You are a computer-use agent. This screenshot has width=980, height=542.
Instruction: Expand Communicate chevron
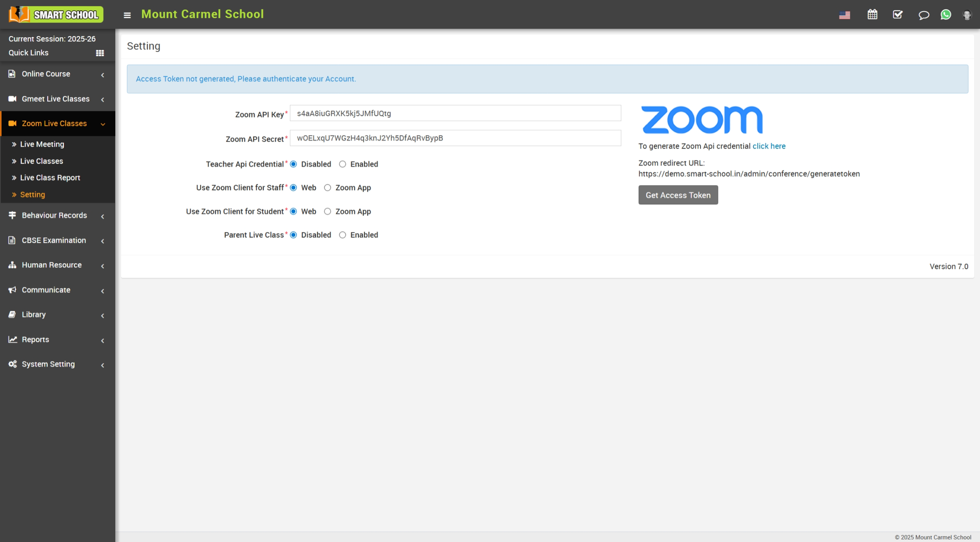click(102, 291)
